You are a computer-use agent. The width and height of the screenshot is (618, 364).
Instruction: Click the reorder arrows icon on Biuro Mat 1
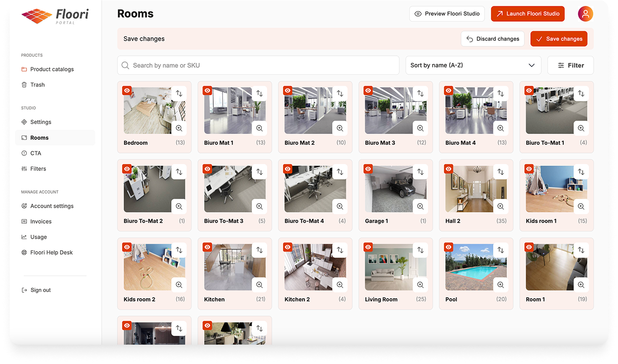tap(259, 93)
